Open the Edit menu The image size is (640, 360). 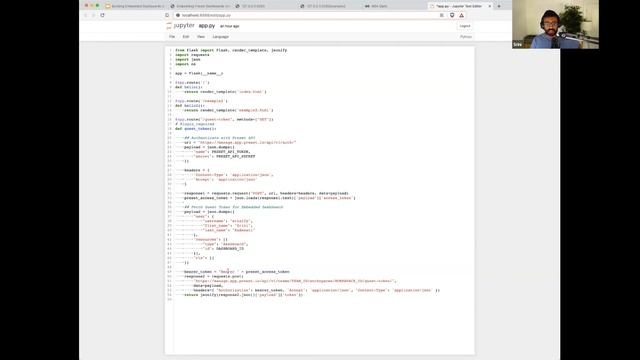click(186, 37)
